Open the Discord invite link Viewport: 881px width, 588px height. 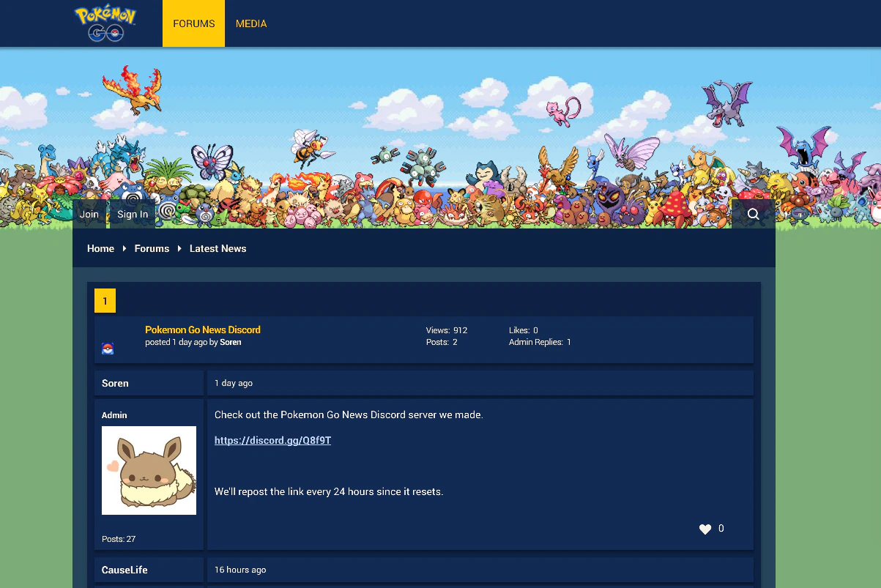(x=272, y=440)
